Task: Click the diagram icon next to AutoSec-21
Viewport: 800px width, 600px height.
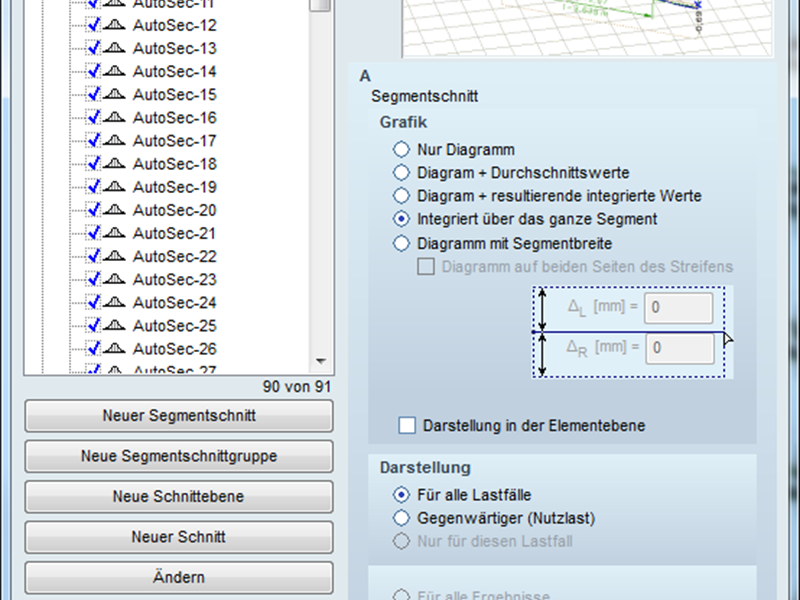Action: click(114, 233)
